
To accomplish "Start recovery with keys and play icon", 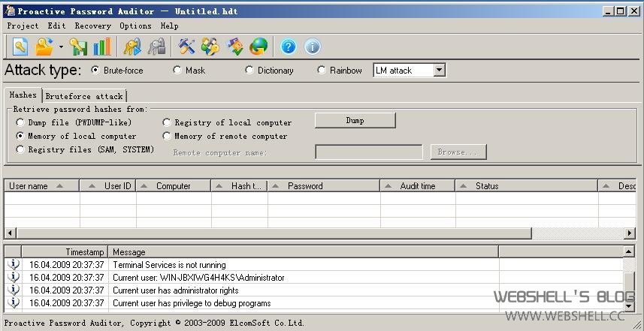I will (133, 47).
